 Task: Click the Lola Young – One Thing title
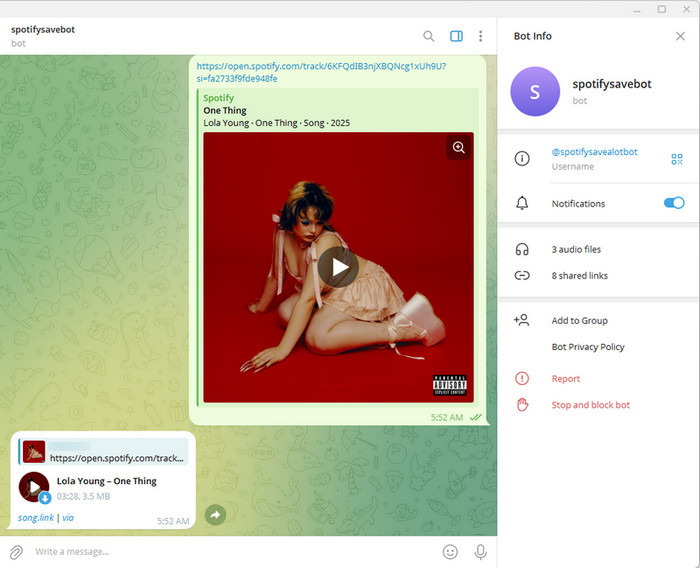(x=107, y=481)
